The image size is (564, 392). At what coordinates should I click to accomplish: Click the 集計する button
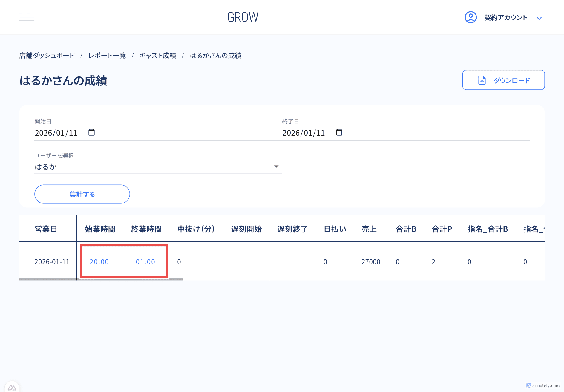point(82,194)
